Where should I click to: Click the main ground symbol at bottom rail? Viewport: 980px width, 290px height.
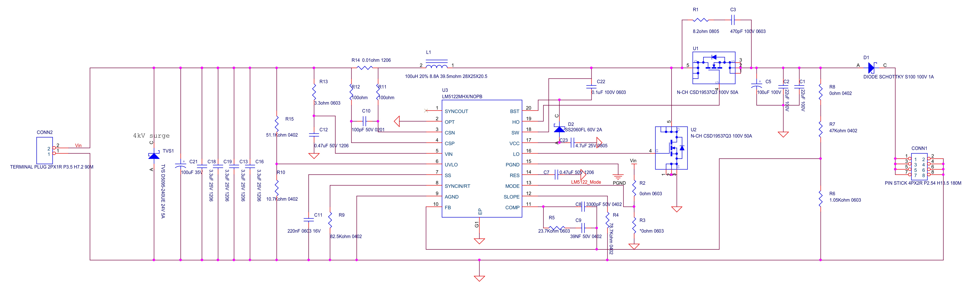[x=479, y=278]
